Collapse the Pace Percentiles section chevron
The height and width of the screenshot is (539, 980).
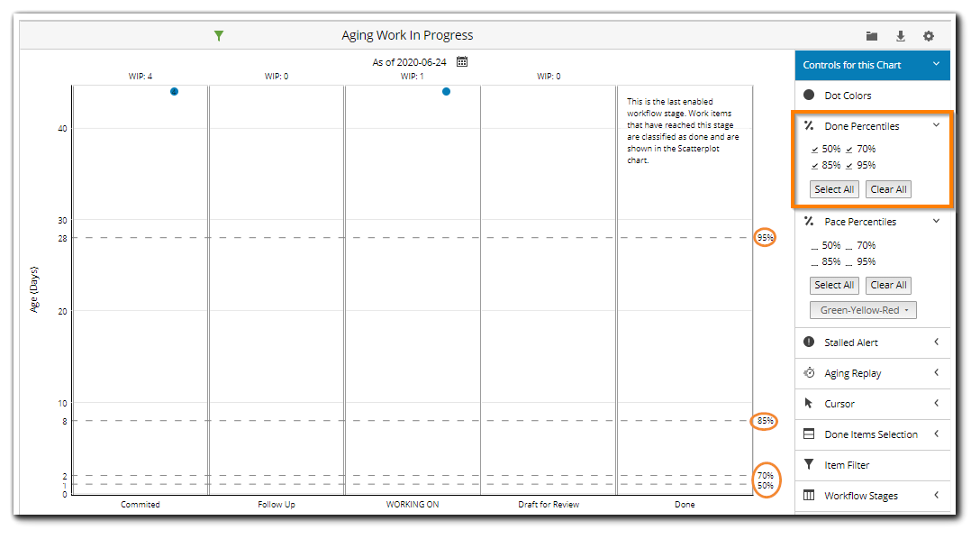click(936, 221)
